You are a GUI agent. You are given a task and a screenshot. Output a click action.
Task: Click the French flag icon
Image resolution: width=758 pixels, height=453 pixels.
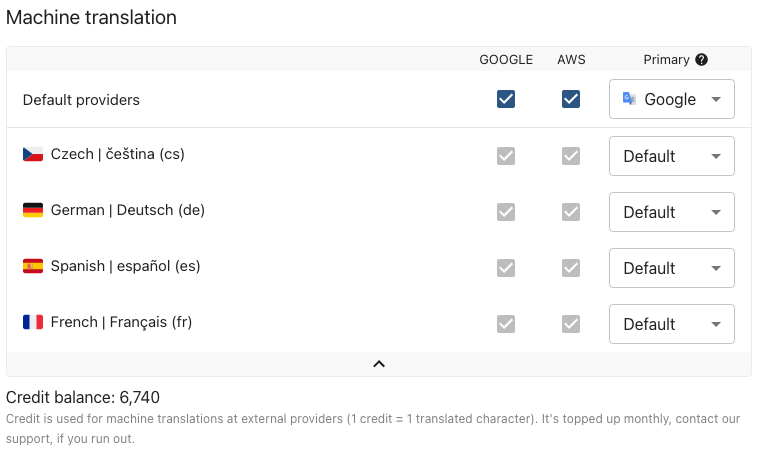click(x=33, y=323)
